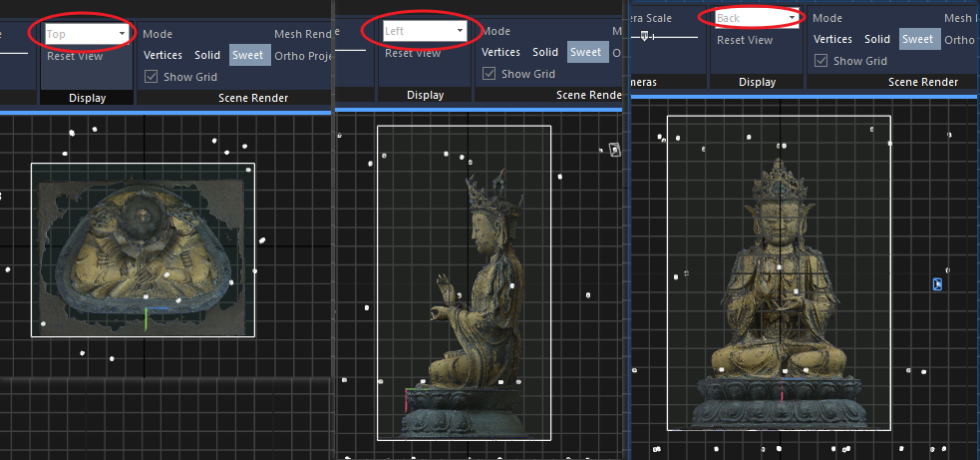980x460 pixels.
Task: Choose Sweet mode in the Back view panel
Action: (917, 39)
